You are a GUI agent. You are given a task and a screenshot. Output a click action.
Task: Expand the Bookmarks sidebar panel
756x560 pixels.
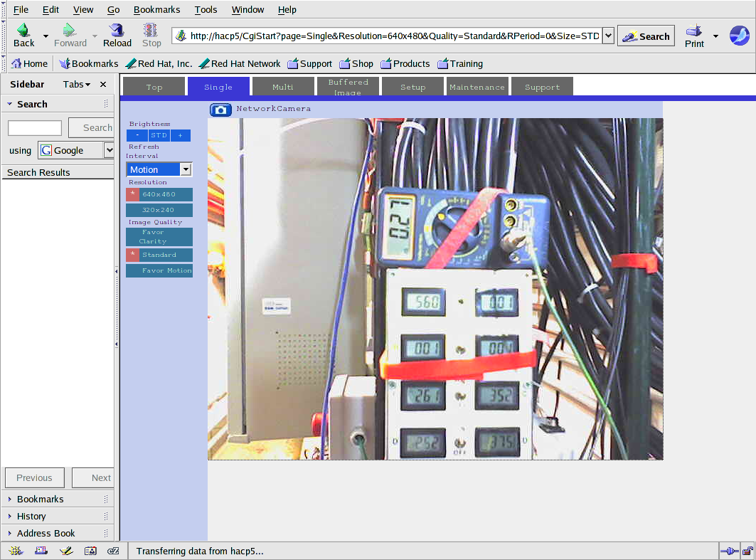[10, 500]
